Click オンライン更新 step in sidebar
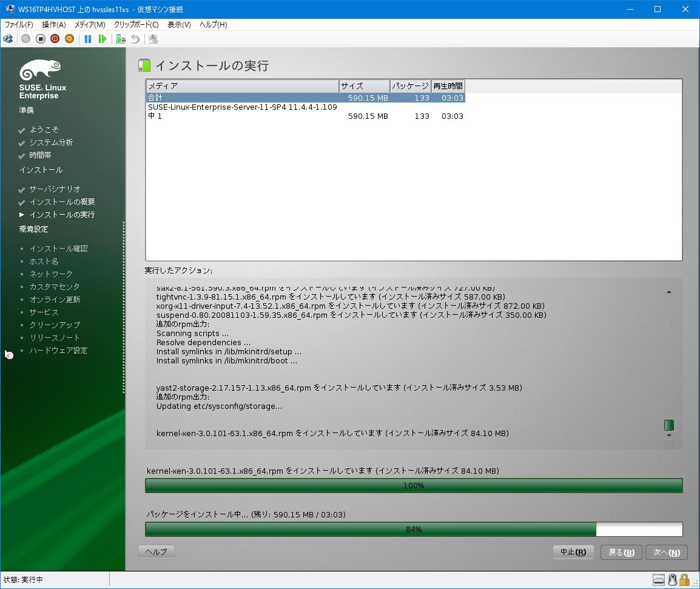 (55, 299)
